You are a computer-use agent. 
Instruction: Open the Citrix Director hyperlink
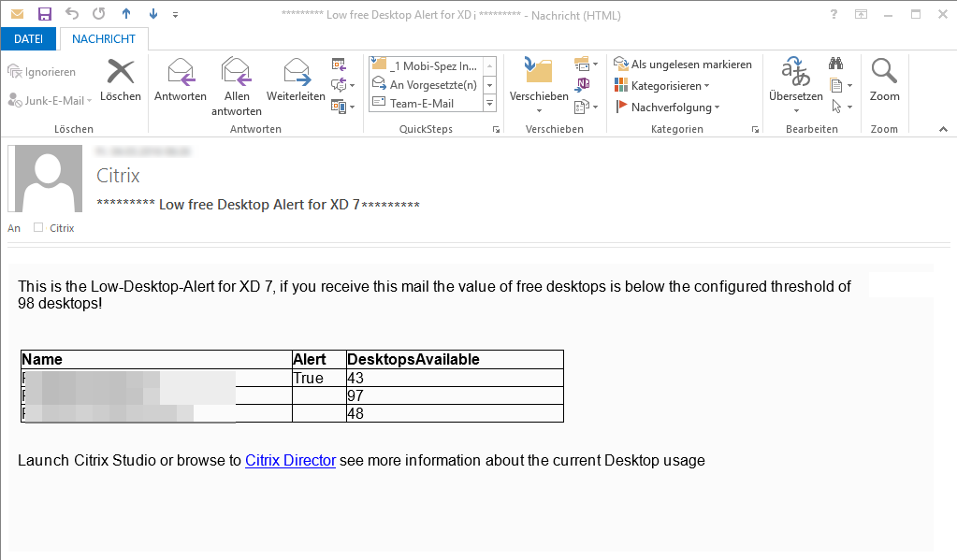click(x=290, y=460)
